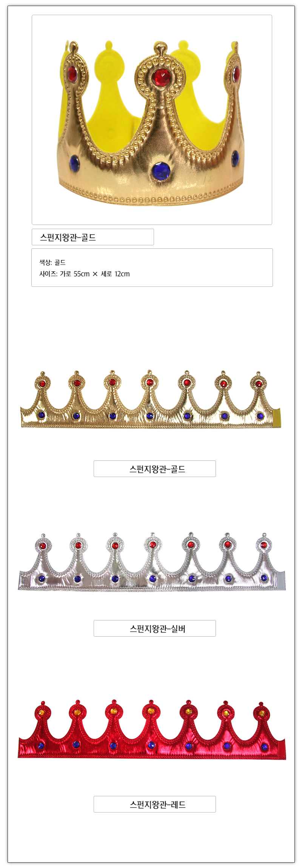Click the first orange gem on red crown
Image resolution: width=302 pixels, height=868 pixels.
pyautogui.click(x=42, y=713)
